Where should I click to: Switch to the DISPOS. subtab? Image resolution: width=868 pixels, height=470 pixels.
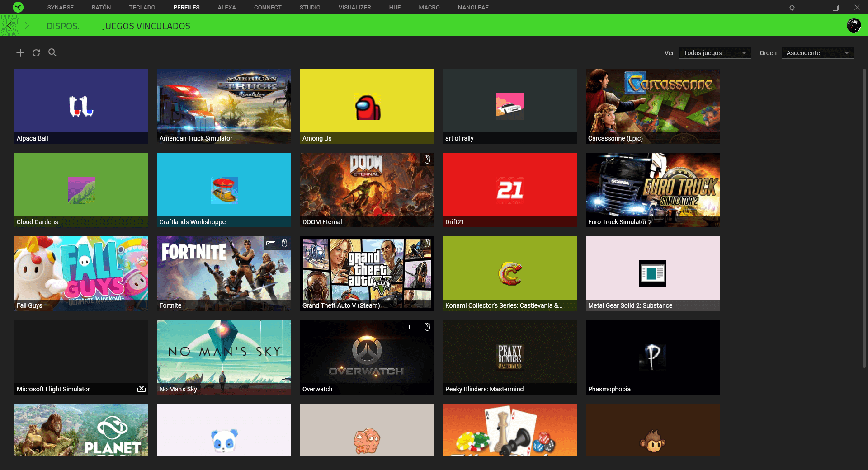coord(63,26)
